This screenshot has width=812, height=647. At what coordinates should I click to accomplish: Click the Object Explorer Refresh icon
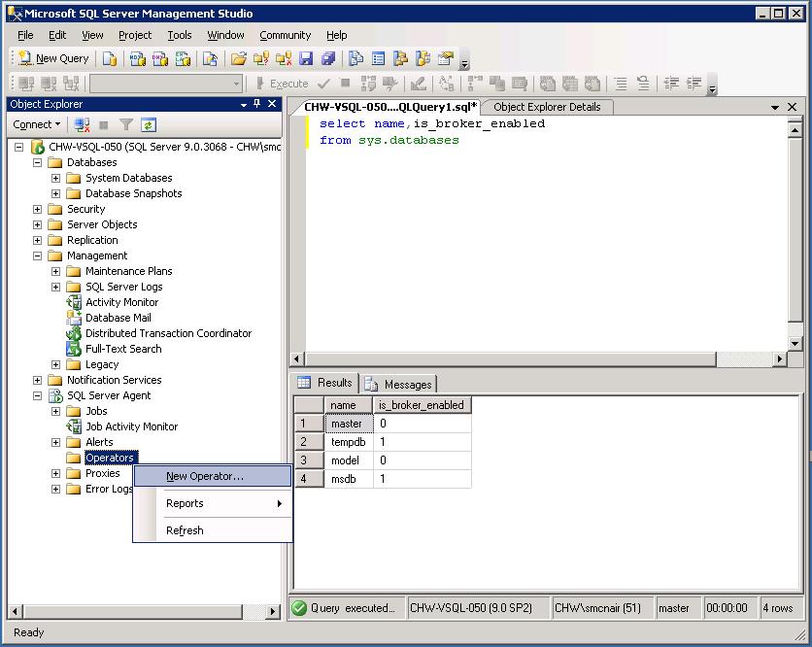pyautogui.click(x=148, y=125)
